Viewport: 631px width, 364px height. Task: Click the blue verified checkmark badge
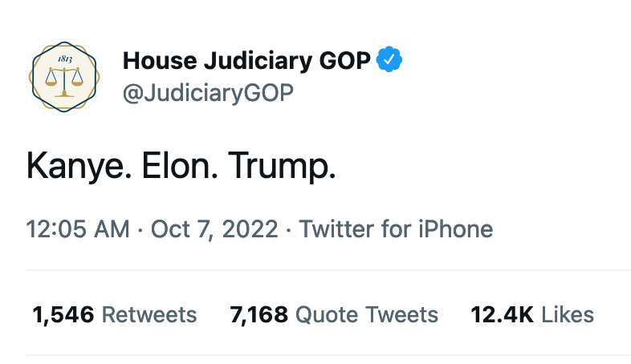tap(389, 59)
